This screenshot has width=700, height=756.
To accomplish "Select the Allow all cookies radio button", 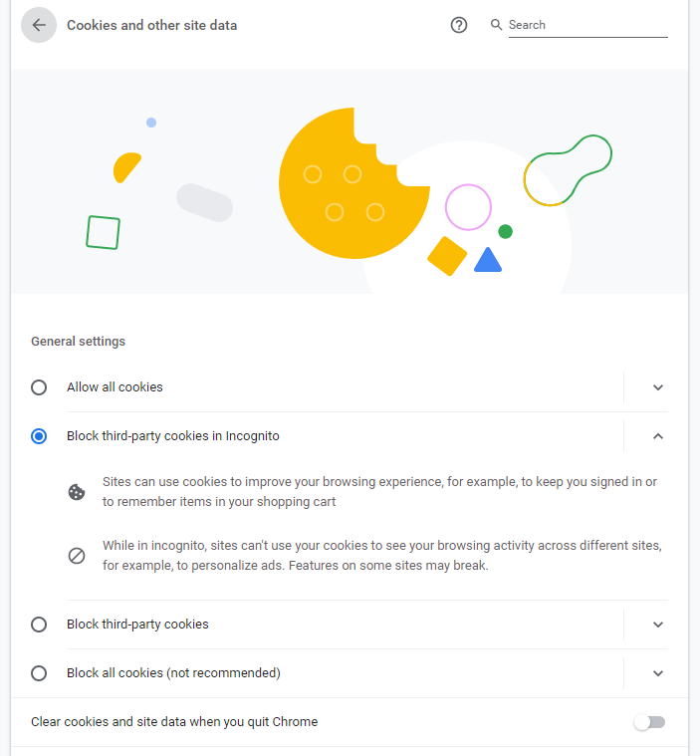I will (39, 387).
